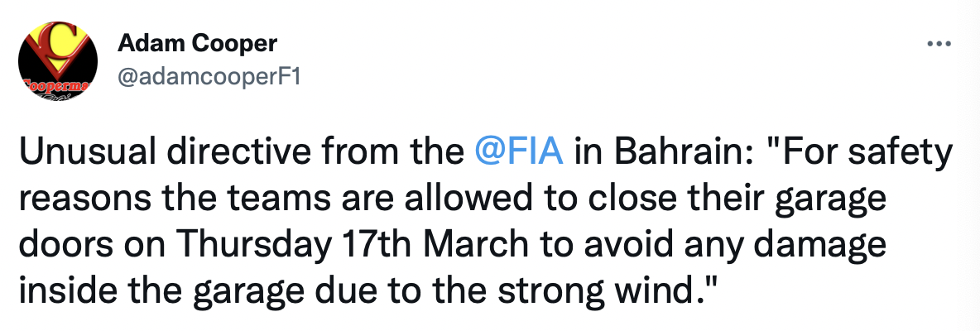Click Adam Cooper's profile avatar
The height and width of the screenshot is (331, 980).
(58, 63)
